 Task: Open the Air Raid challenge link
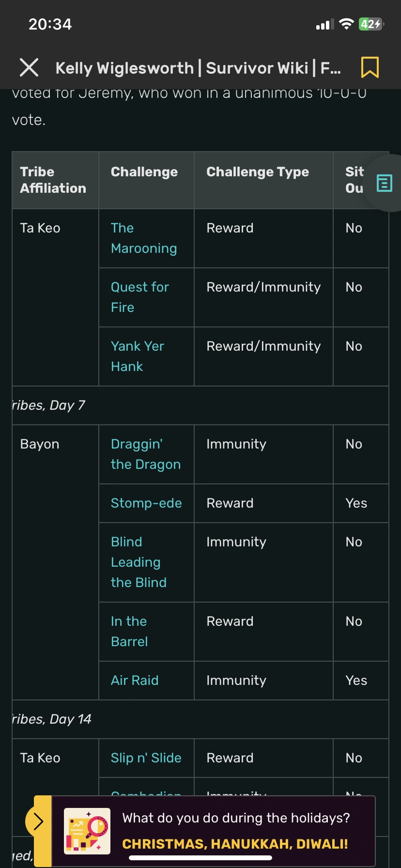135,681
